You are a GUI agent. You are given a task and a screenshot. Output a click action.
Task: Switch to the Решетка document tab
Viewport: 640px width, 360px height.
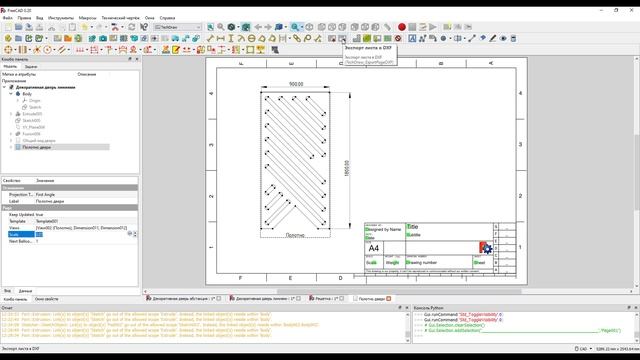tap(326, 299)
